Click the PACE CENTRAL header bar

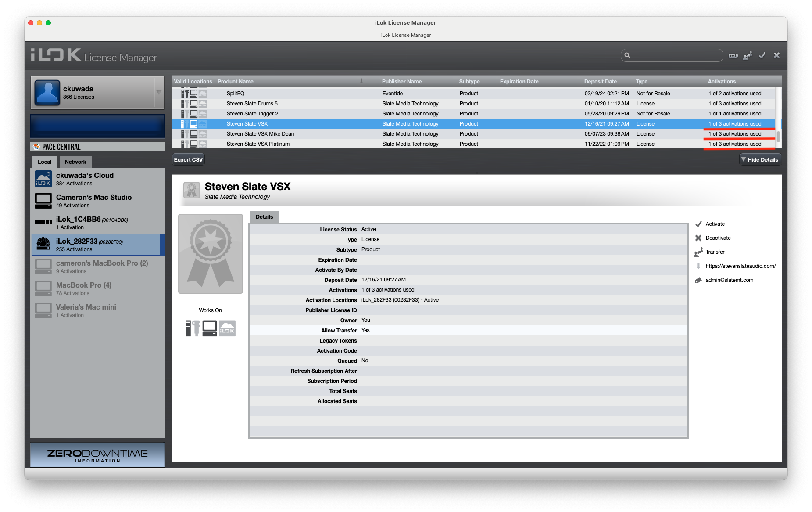[97, 147]
